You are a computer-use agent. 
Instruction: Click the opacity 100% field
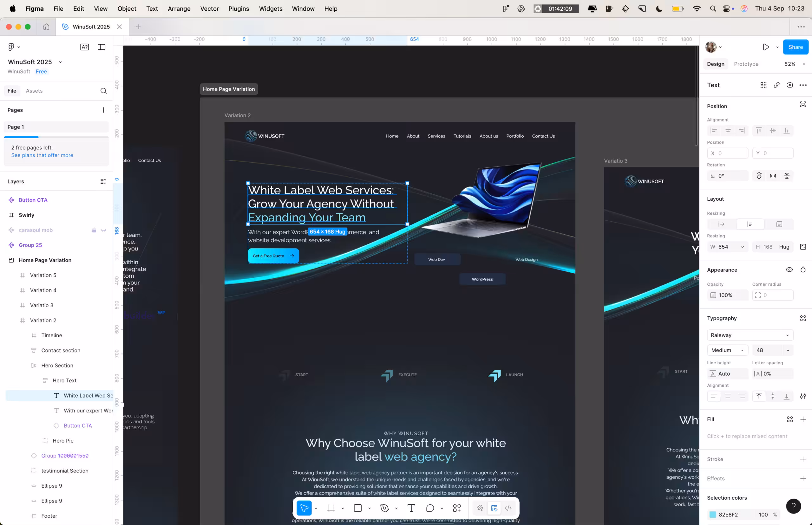coord(728,295)
